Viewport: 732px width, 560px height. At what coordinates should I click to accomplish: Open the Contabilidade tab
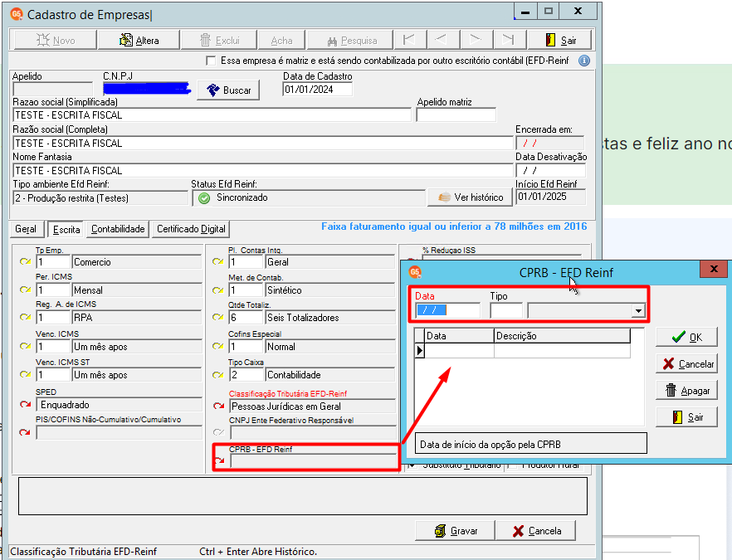tap(118, 229)
